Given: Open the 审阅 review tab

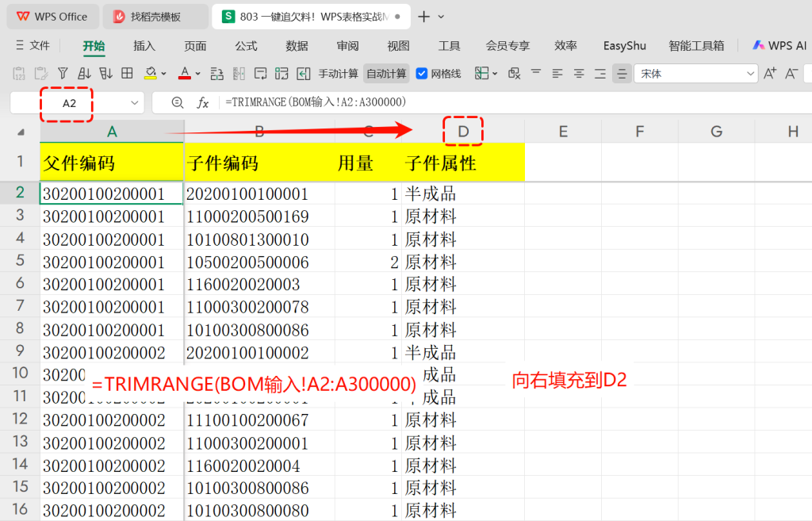Looking at the screenshot, I should (x=347, y=45).
